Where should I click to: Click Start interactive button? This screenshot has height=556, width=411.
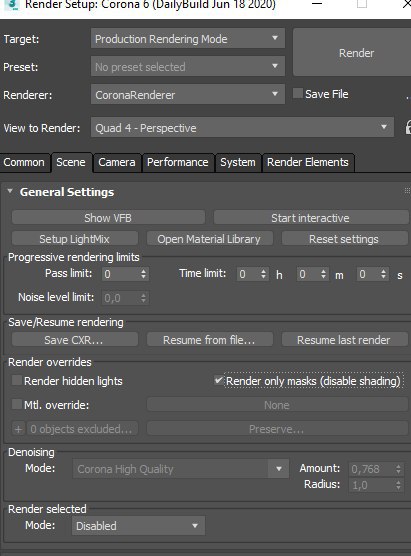pos(311,218)
